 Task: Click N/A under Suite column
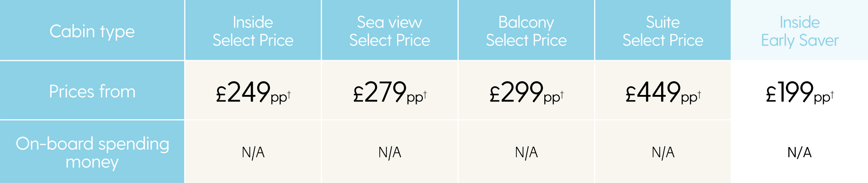tap(663, 152)
